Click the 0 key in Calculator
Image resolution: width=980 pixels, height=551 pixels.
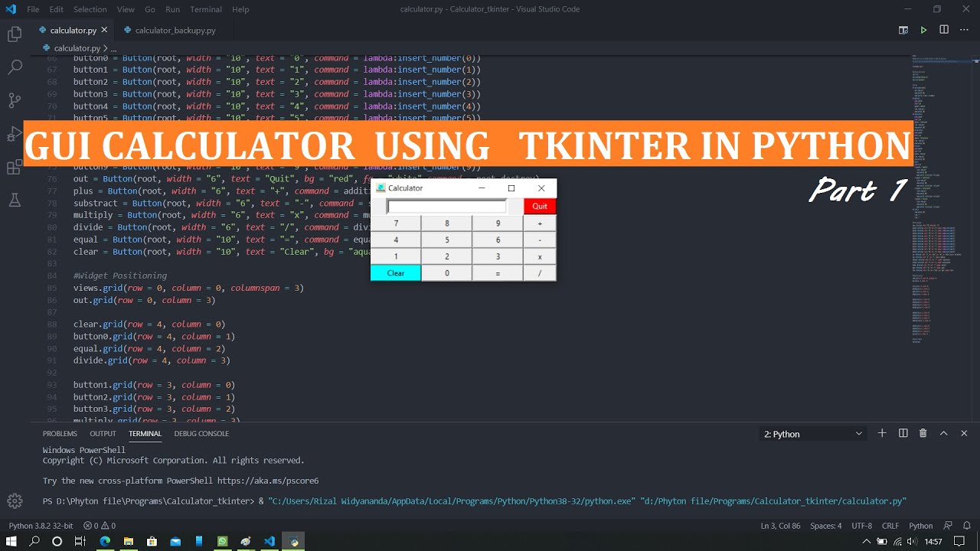pyautogui.click(x=447, y=273)
